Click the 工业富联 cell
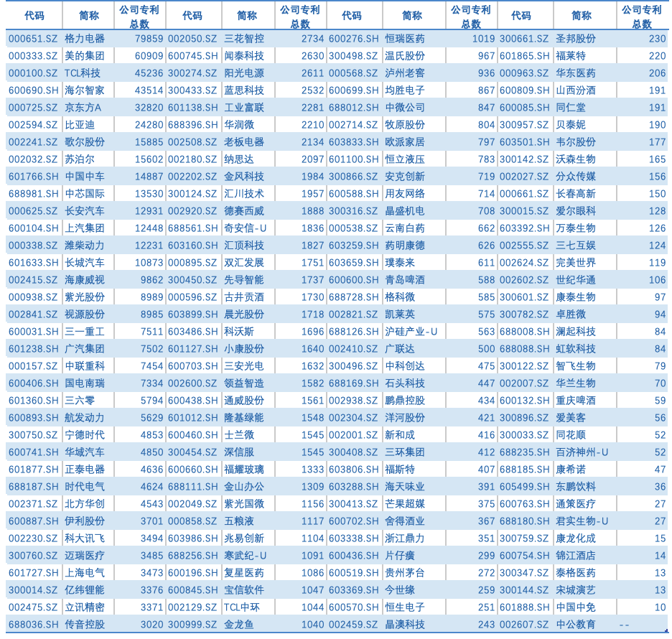This screenshot has width=672, height=639. click(244, 108)
